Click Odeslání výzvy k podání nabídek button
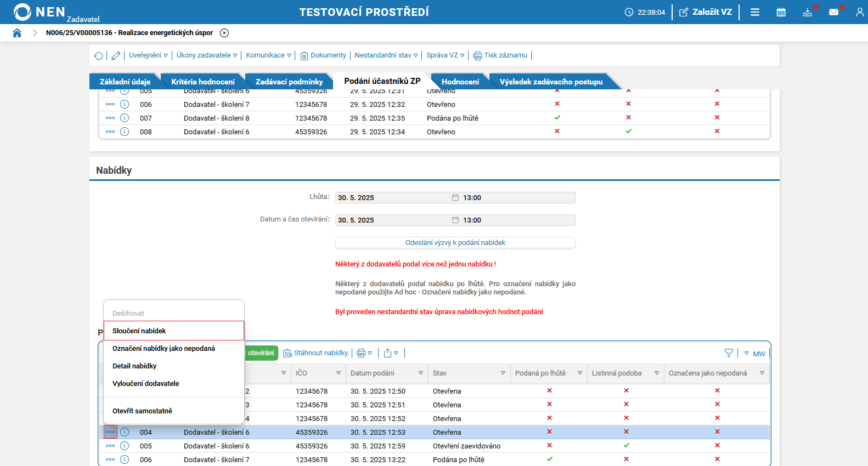Viewport: 868px width, 466px height. (455, 243)
